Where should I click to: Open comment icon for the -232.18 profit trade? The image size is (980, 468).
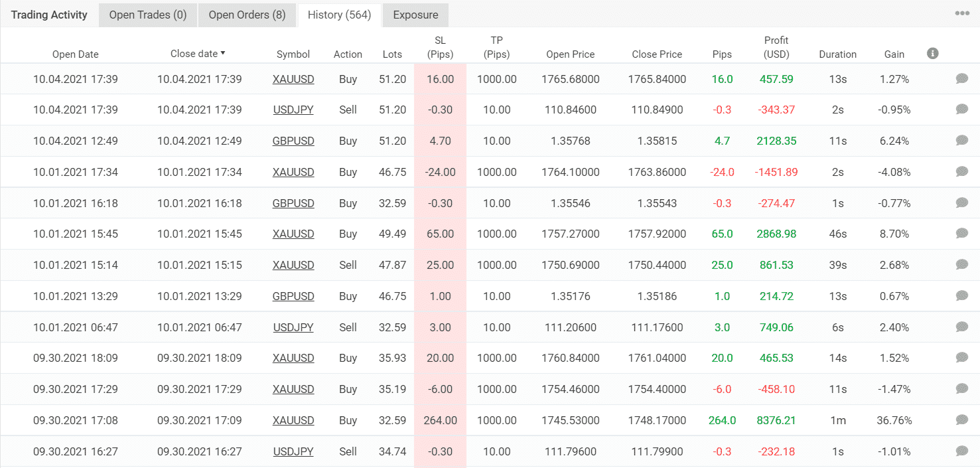coord(961,451)
